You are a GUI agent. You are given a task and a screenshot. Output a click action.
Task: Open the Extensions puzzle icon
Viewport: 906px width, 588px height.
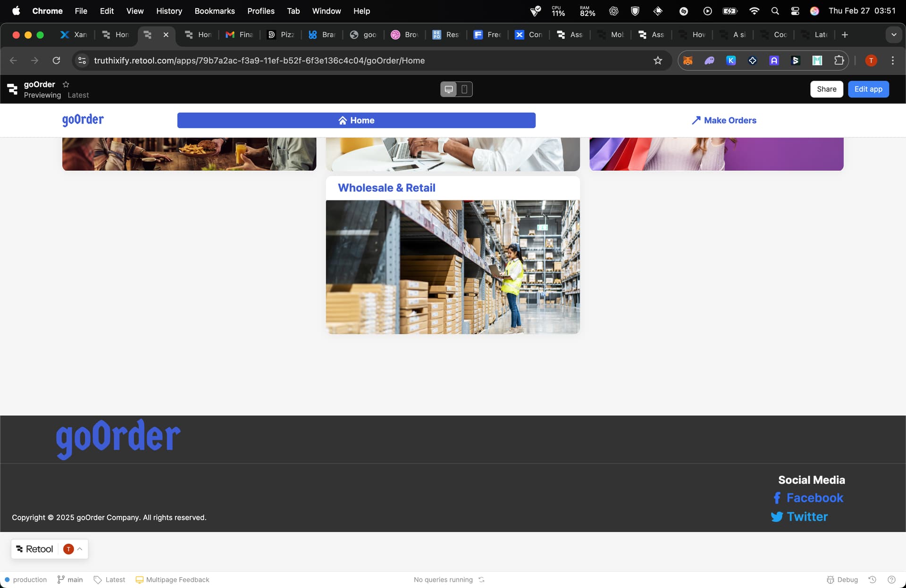pyautogui.click(x=839, y=60)
